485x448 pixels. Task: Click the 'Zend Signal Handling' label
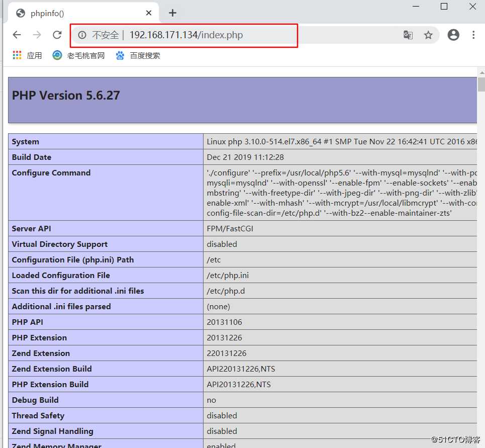53,431
